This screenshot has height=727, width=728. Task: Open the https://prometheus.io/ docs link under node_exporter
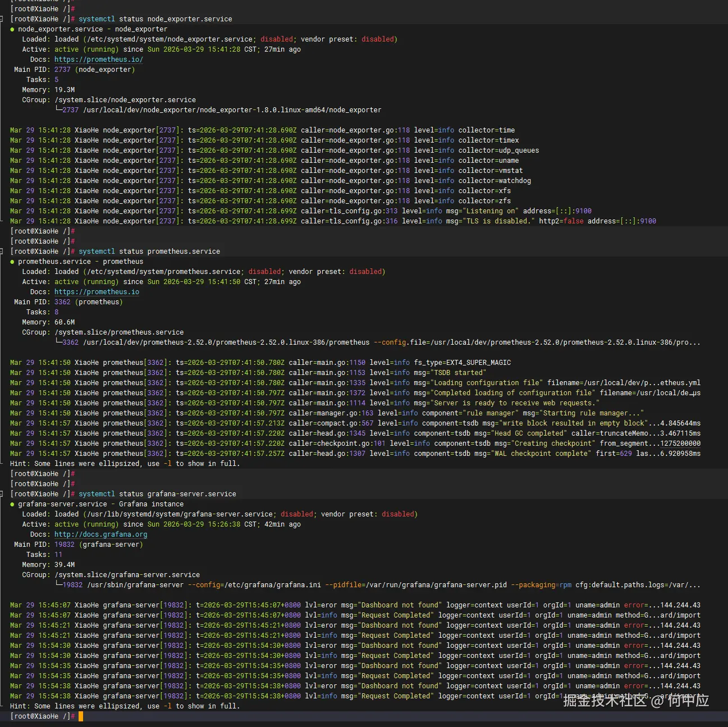(x=99, y=60)
